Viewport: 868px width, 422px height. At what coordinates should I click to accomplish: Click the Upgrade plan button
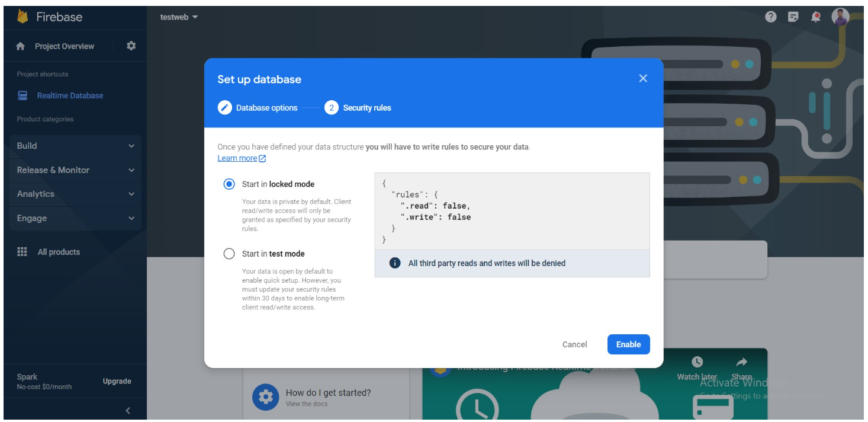(x=117, y=381)
